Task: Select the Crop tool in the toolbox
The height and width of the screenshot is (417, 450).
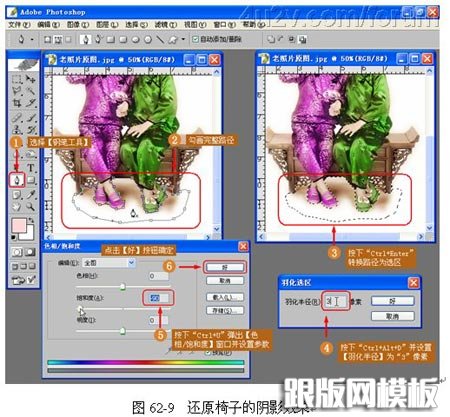Action: coord(17,103)
